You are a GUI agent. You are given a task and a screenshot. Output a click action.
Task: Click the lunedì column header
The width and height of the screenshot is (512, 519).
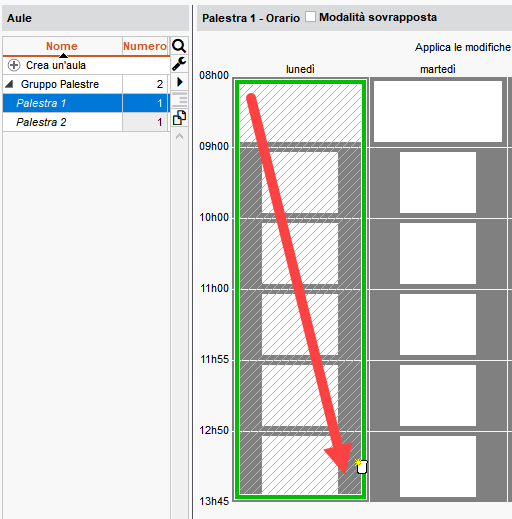pos(300,69)
